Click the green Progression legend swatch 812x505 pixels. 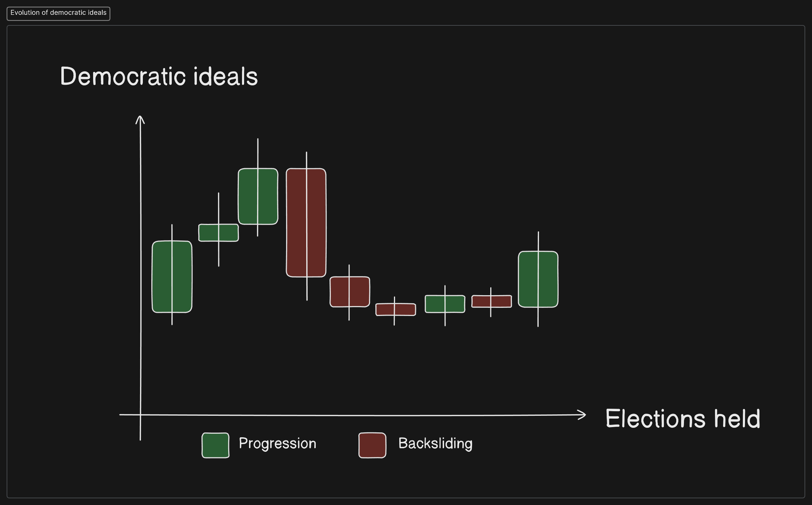[x=216, y=445]
